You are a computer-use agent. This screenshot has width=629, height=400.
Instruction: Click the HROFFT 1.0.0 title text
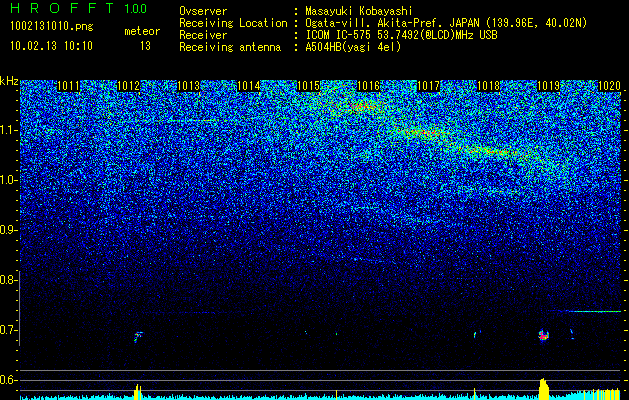pos(79,8)
